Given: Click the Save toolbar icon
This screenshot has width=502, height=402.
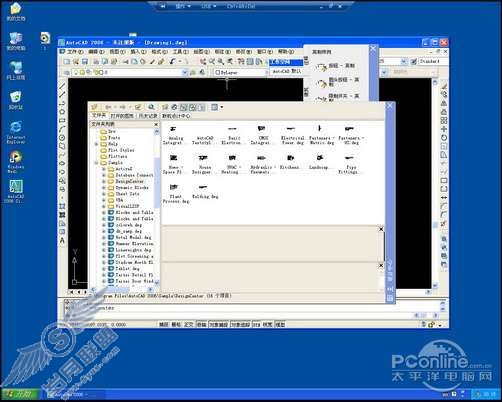Looking at the screenshot, I should coord(85,62).
